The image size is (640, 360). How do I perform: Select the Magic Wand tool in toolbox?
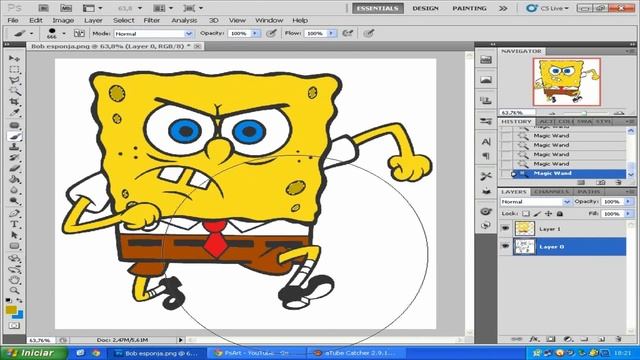point(14,91)
